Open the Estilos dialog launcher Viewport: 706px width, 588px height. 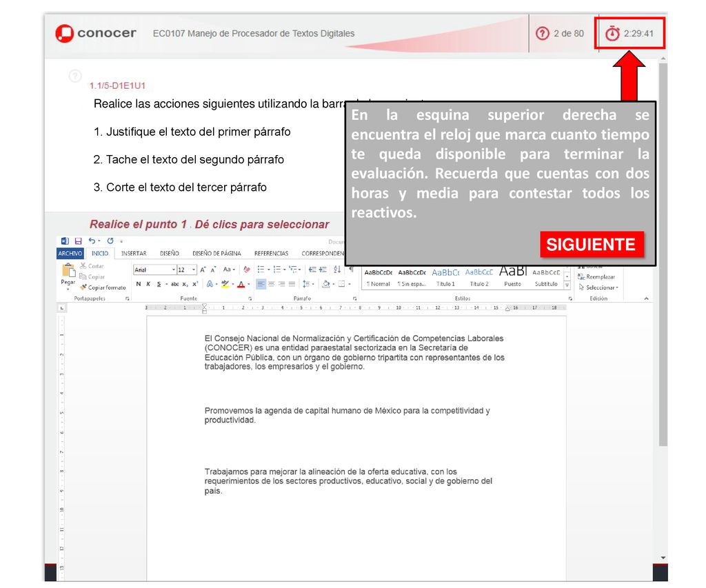coord(570,298)
